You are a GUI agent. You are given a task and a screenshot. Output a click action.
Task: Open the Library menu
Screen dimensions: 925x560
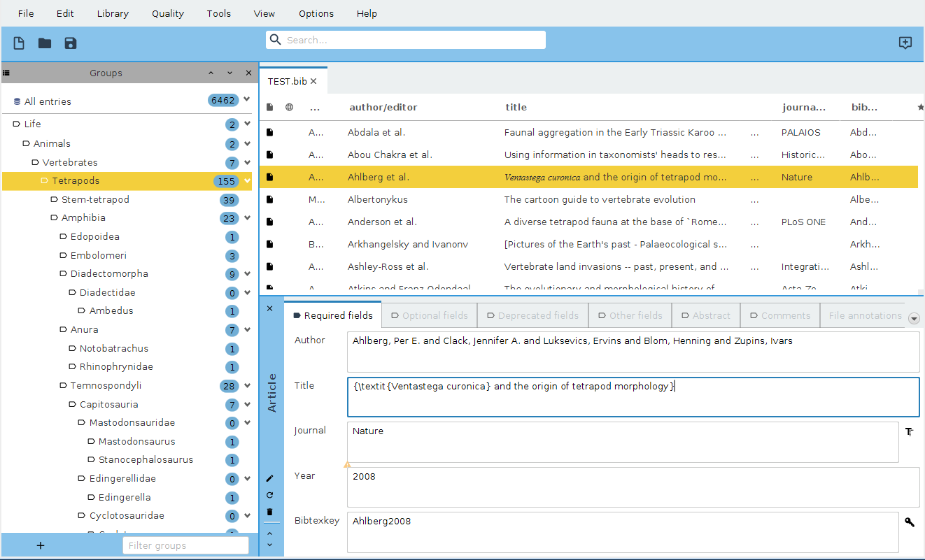pyautogui.click(x=113, y=13)
